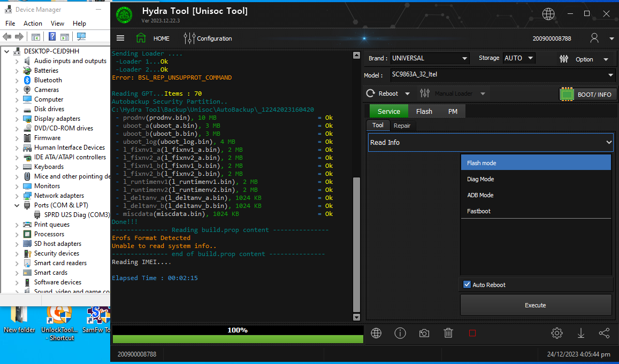Click Device Manager help question mark icon
Screen dimensions: 619x364
[52, 37]
